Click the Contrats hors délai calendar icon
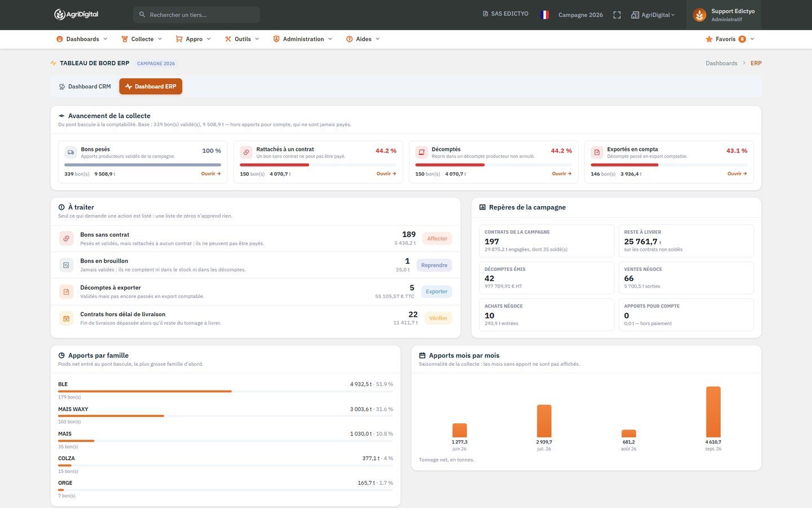The height and width of the screenshot is (508, 812). [66, 318]
